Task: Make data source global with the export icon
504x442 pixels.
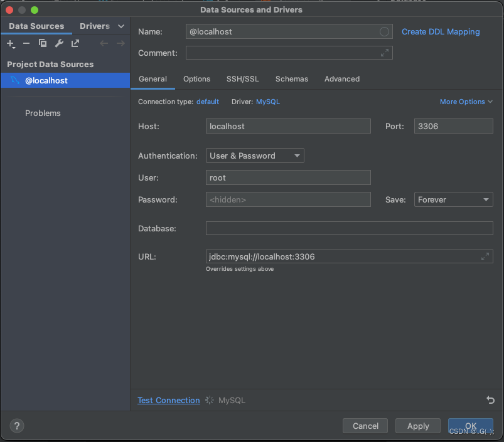Action: click(75, 43)
